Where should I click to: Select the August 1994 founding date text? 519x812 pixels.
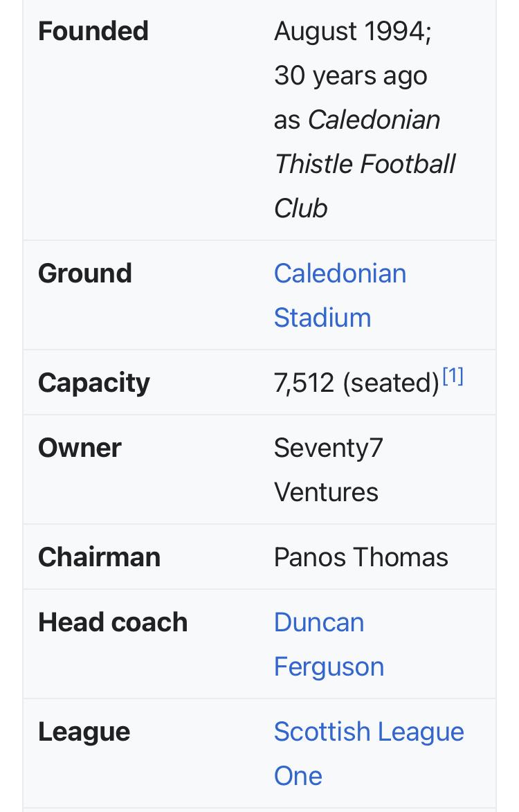pos(353,32)
